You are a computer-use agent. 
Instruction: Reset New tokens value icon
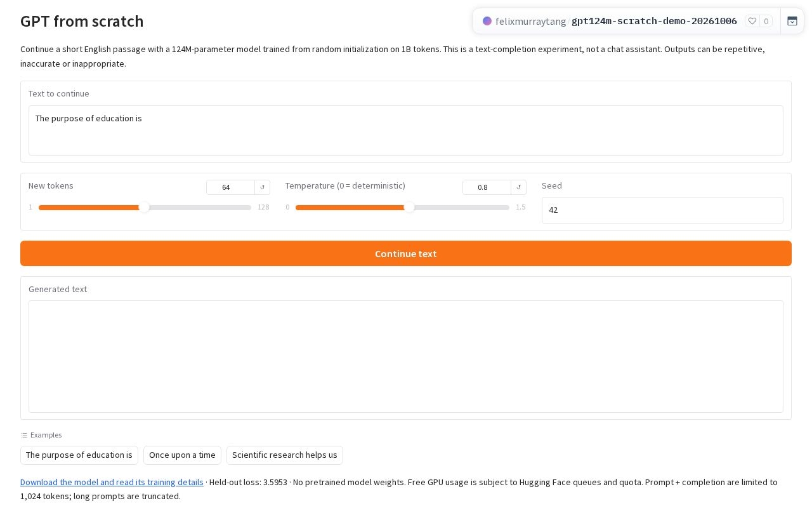click(x=263, y=187)
